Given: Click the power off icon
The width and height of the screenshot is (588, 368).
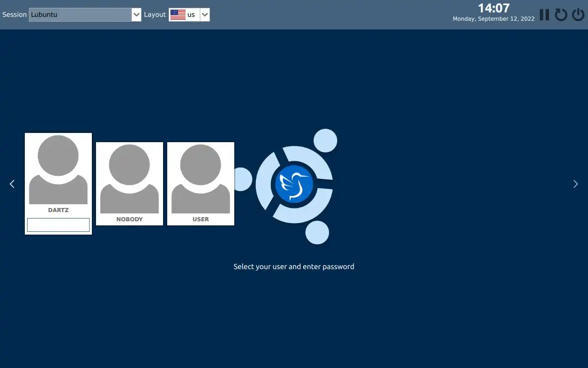Looking at the screenshot, I should click(x=578, y=15).
